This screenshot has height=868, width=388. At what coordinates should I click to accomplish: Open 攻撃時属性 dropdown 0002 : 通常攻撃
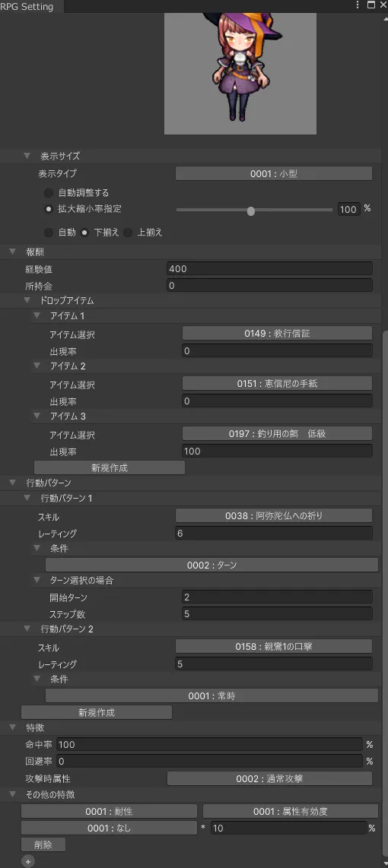click(269, 778)
